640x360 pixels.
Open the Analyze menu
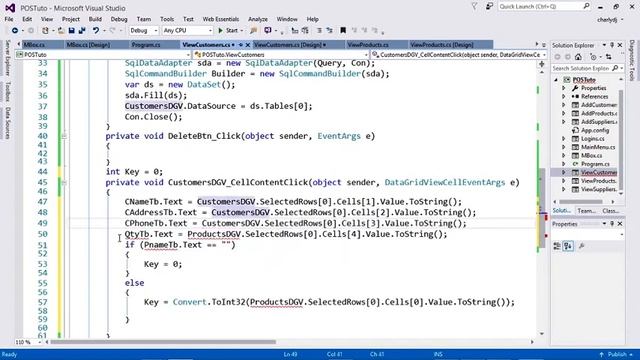[x=258, y=19]
